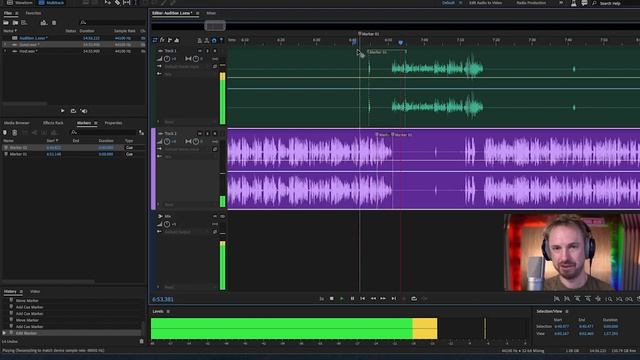Screen dimensions: 640x360
Task: Select first Marker row in Markers list
Action: [73, 147]
